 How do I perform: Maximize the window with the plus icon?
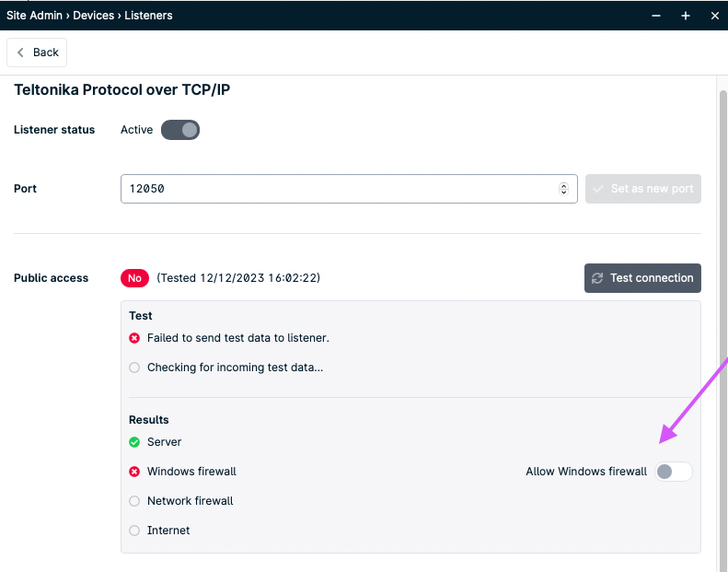(x=686, y=16)
